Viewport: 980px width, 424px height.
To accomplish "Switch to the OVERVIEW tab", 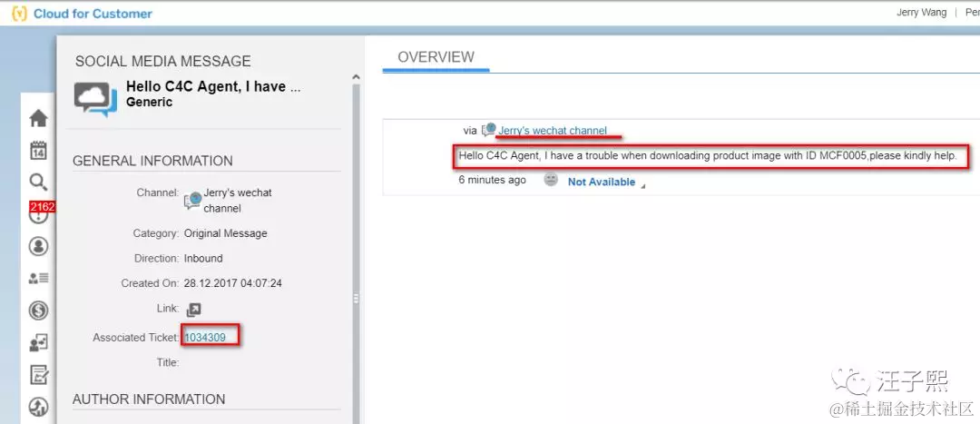I will pos(436,57).
